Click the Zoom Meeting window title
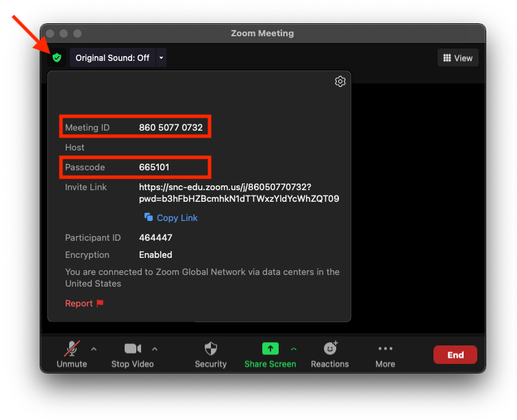Viewport: 517px width, 420px height. point(262,34)
